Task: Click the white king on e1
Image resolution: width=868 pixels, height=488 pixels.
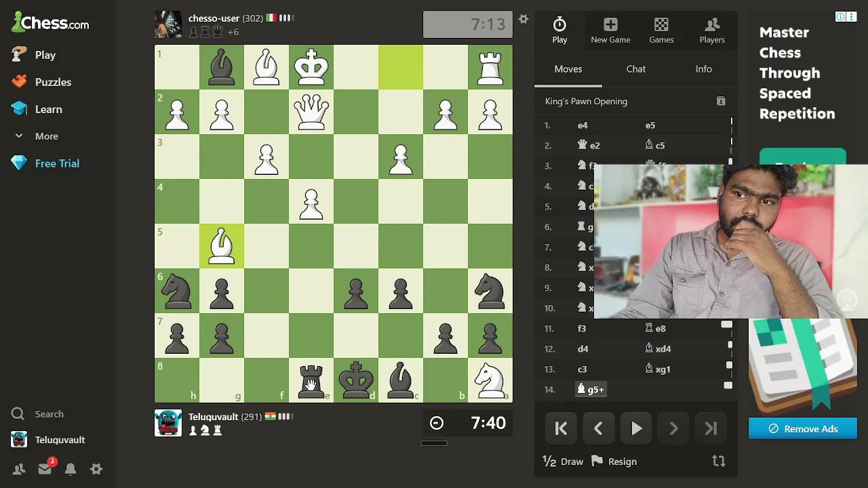Action: coord(311,67)
